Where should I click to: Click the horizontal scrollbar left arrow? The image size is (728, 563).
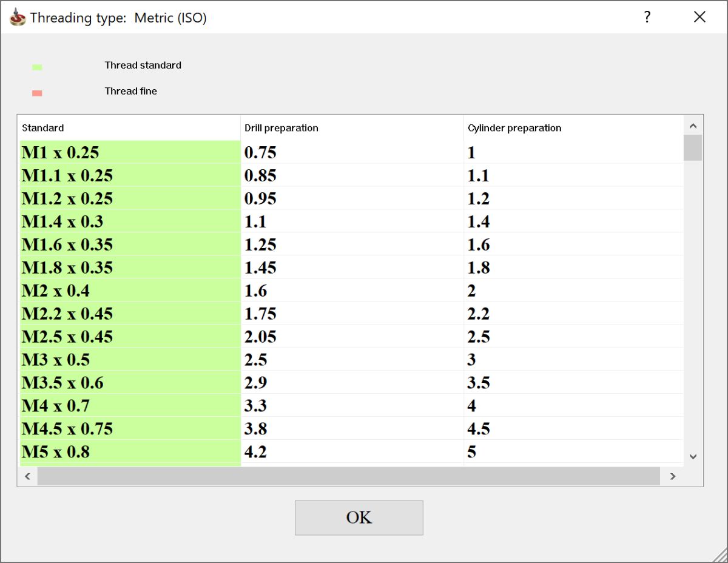(x=27, y=476)
